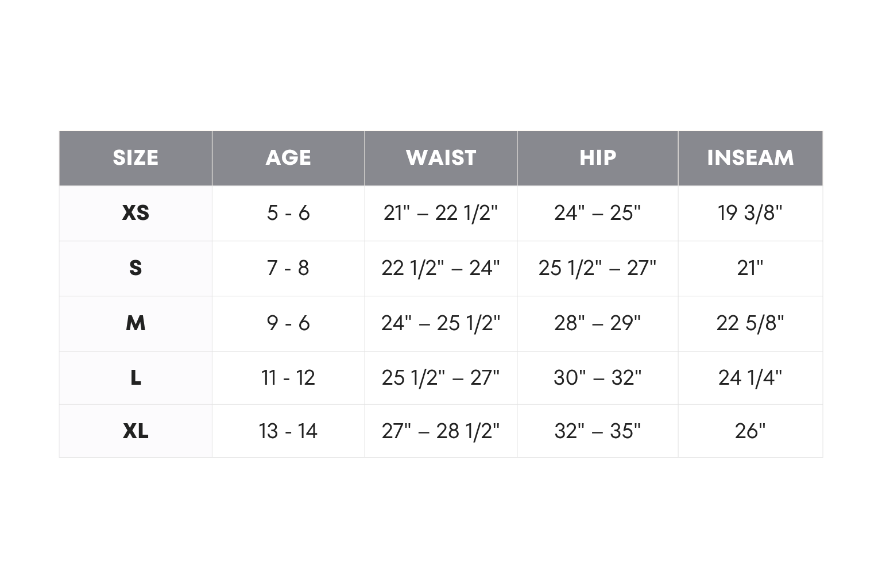Select inseam cell 19 3/8"
Screen dimensions: 882x588
750,213
